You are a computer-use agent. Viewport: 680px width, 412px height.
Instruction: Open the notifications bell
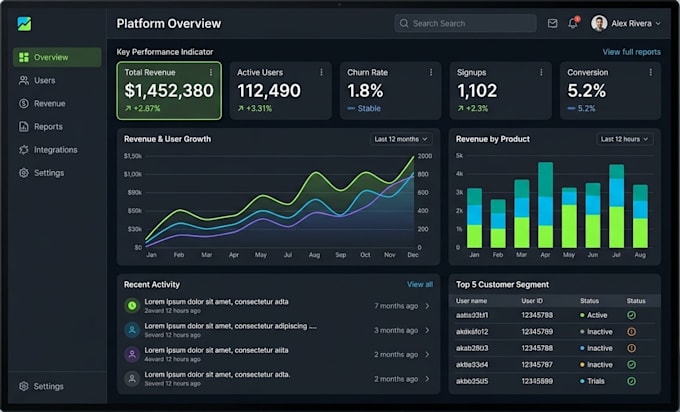point(573,23)
